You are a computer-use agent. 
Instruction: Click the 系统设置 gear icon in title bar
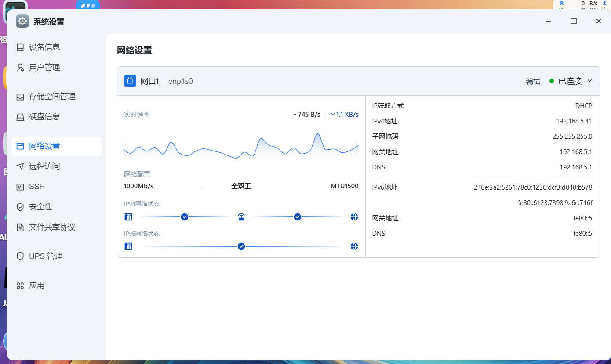click(x=22, y=22)
